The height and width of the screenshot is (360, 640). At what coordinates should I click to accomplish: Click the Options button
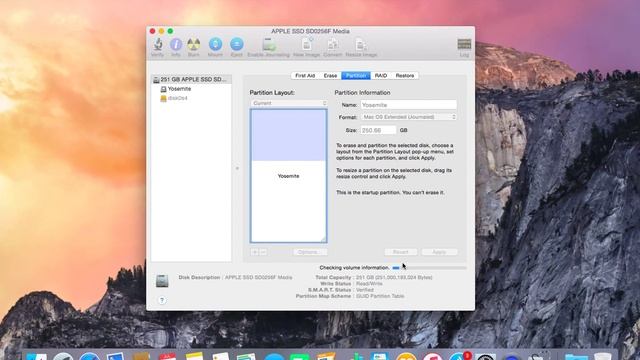pyautogui.click(x=310, y=252)
